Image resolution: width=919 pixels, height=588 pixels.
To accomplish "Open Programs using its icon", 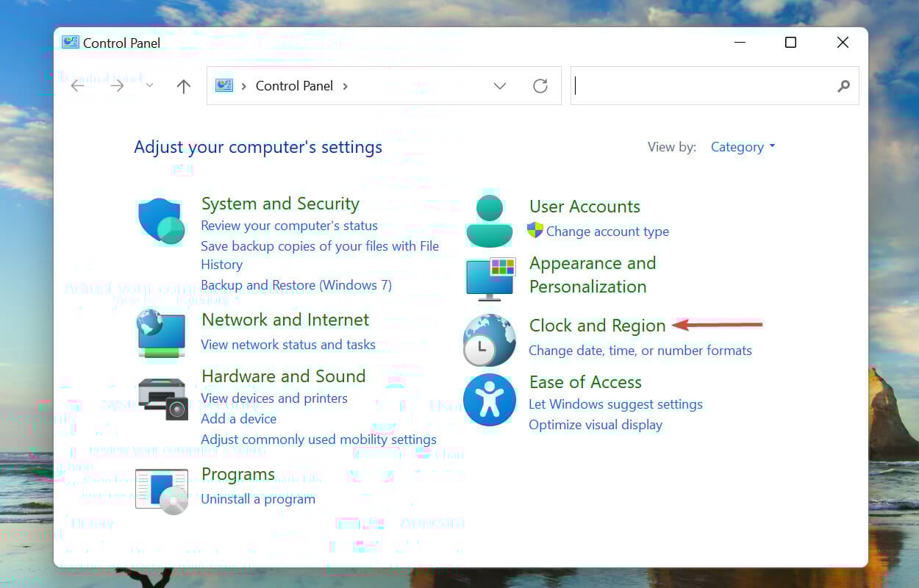I will pos(161,489).
